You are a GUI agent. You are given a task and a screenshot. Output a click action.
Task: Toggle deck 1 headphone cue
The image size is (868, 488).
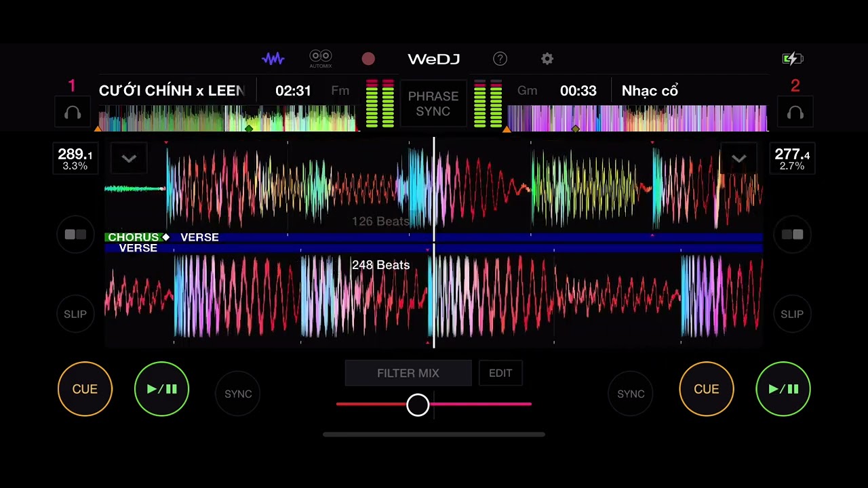pos(73,113)
